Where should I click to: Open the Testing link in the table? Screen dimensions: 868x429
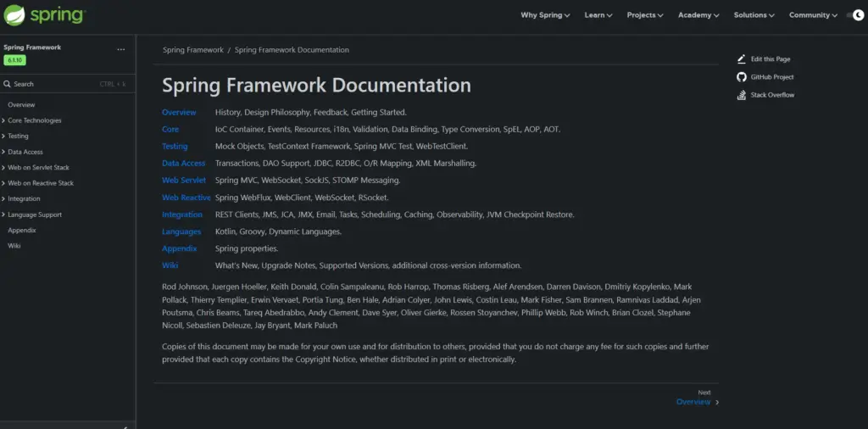(175, 147)
